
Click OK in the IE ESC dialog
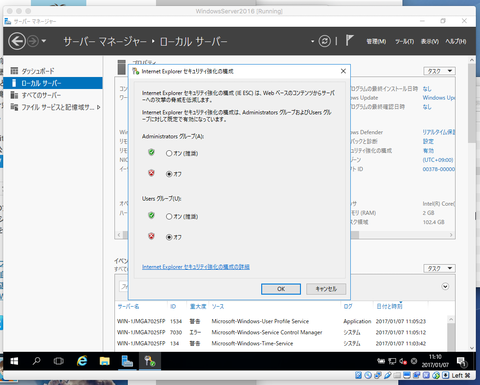click(281, 289)
